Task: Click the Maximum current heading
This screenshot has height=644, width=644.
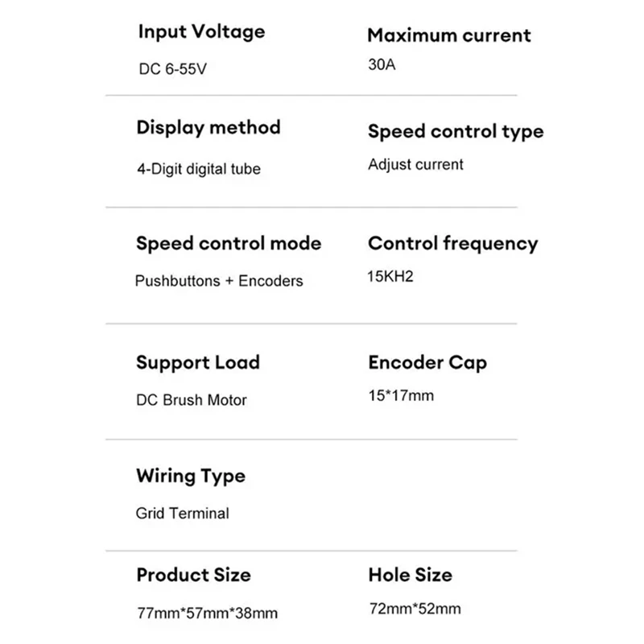Action: [449, 35]
